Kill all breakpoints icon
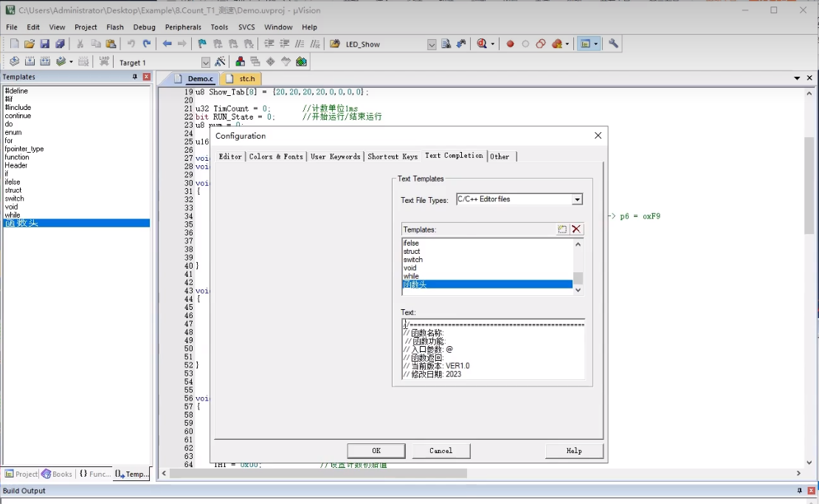 tap(557, 44)
